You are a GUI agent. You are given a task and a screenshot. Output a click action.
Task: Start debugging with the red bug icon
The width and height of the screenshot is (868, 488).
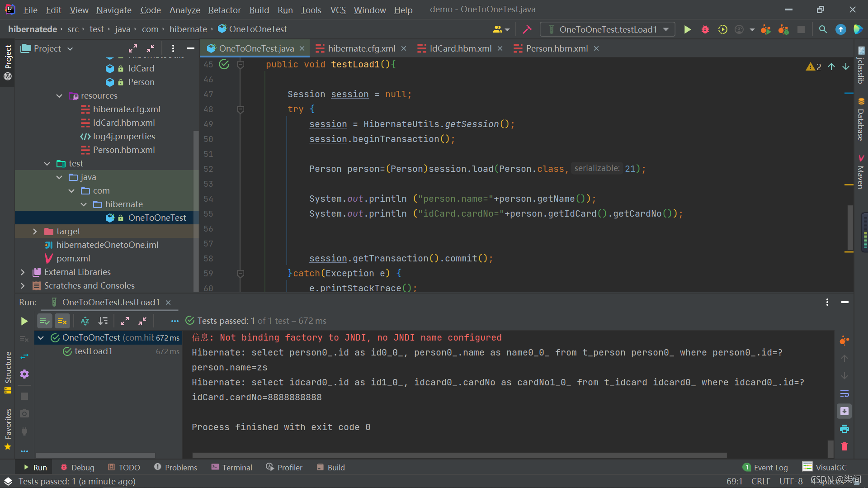pyautogui.click(x=705, y=29)
